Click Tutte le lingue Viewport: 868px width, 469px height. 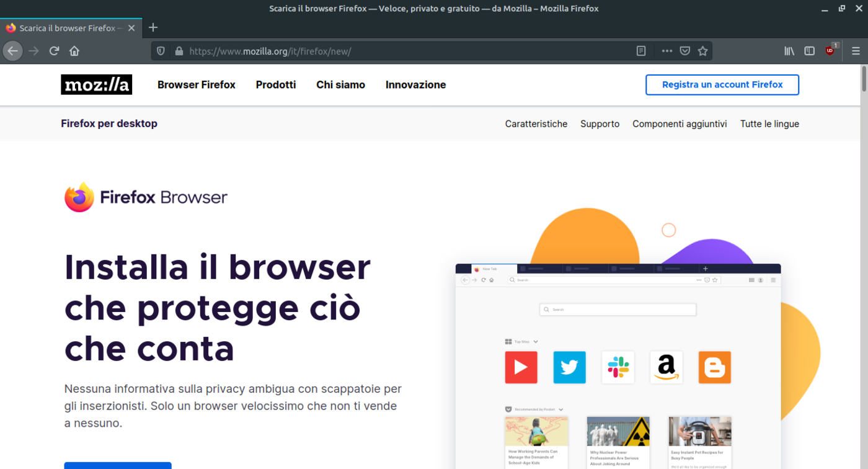coord(769,123)
